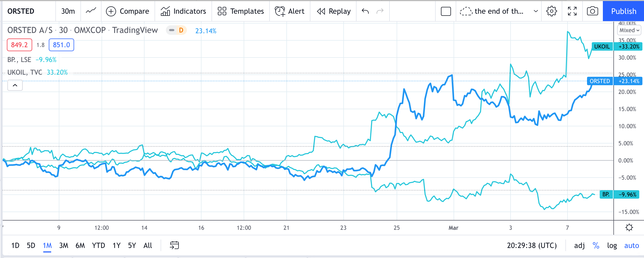Open chart settings gear
644x258 pixels.
coord(551,11)
